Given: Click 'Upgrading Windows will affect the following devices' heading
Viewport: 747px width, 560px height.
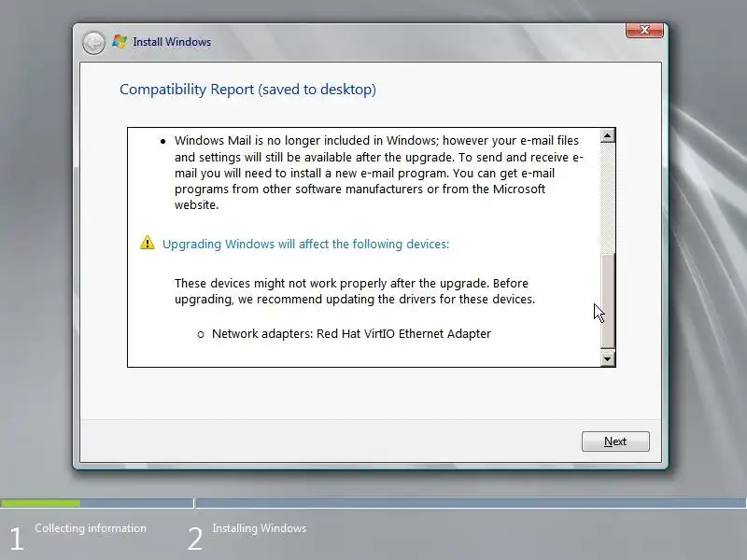Looking at the screenshot, I should pyautogui.click(x=306, y=244).
